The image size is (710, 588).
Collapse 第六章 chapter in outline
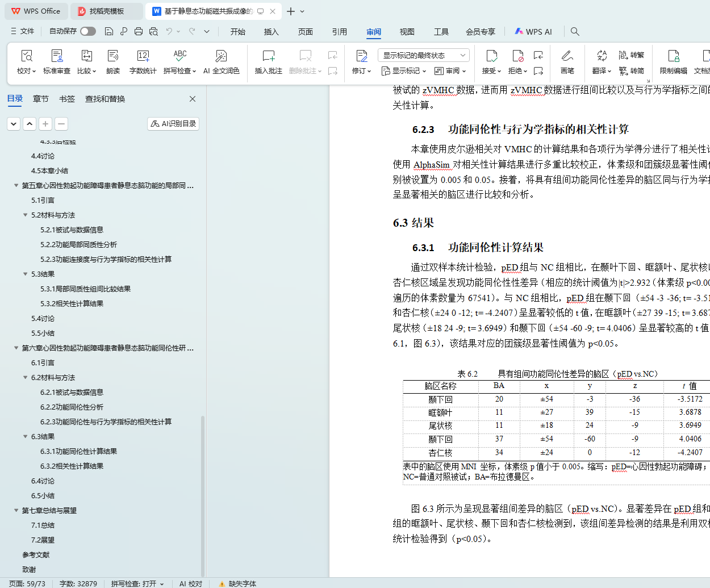pos(16,348)
